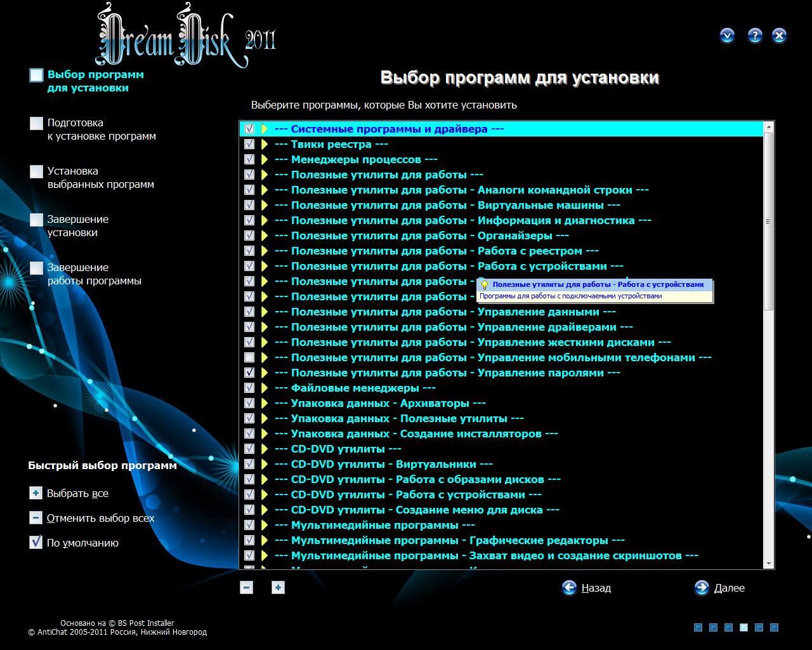The image size is (812, 650).
Task: Click the plus icon beside Выбрать все
Action: point(36,493)
